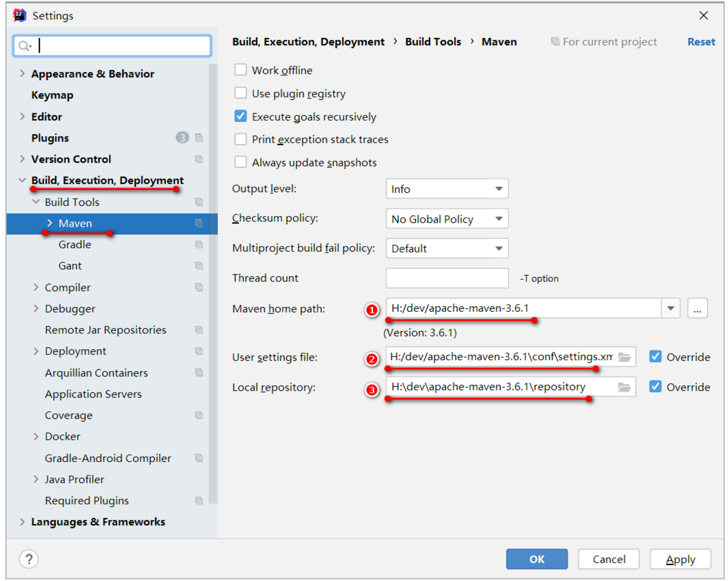The image size is (728, 581).
Task: Click the project-level icon beside Gradle
Action: (x=199, y=245)
